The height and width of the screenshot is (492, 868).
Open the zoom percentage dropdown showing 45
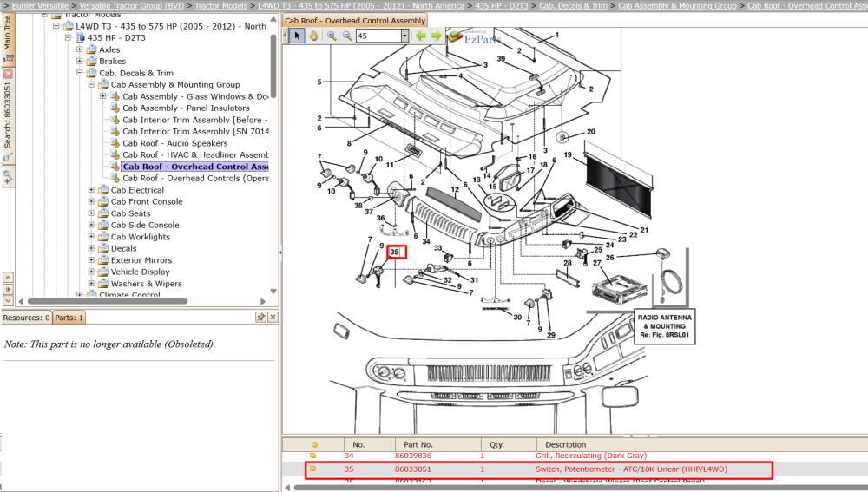point(404,36)
